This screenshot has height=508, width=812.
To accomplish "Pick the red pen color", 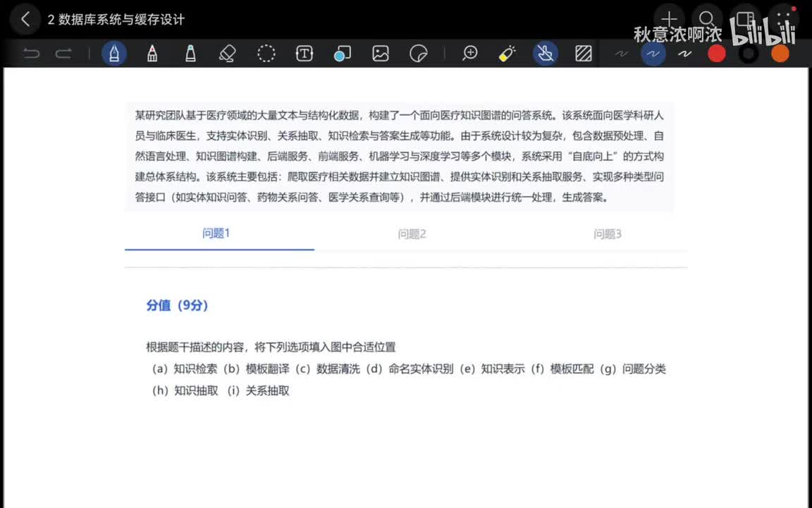I will 717,54.
